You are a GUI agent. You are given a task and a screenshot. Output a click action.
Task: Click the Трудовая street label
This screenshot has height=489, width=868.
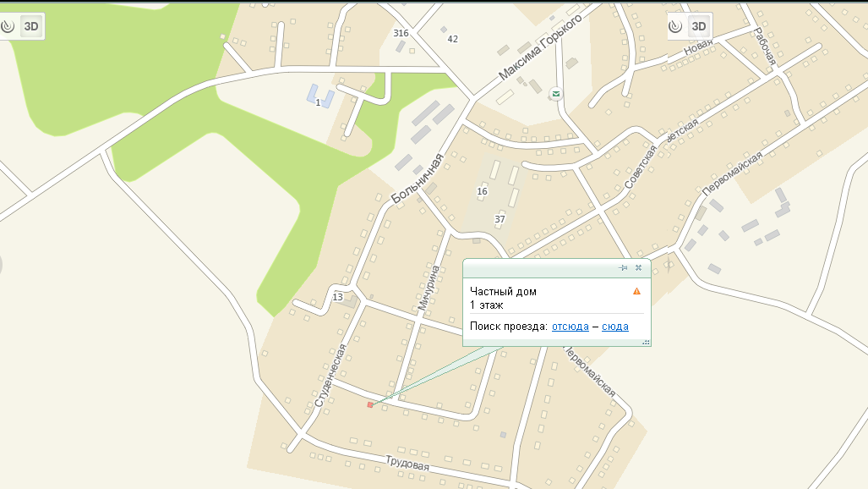click(407, 463)
